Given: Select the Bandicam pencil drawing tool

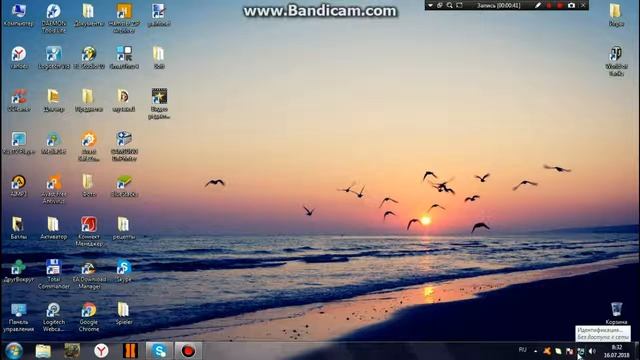Looking at the screenshot, I should [538, 5].
